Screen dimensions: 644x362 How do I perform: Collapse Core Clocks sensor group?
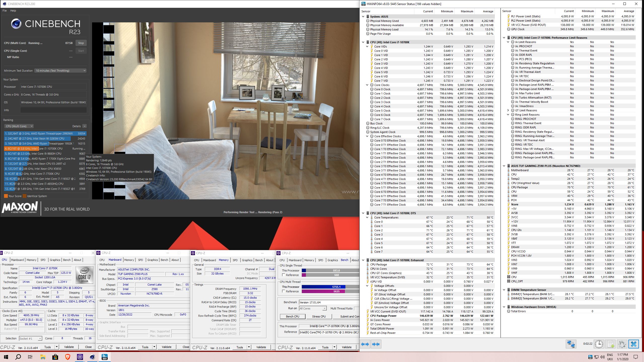coord(367,85)
